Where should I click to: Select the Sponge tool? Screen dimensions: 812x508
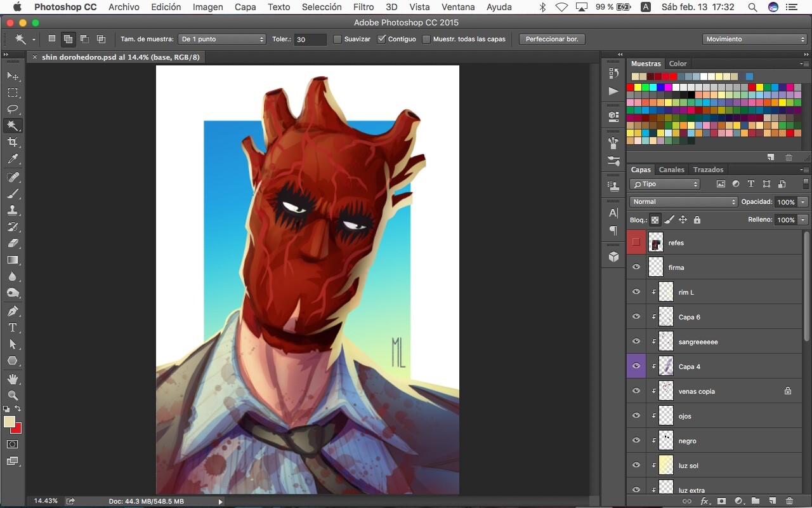pyautogui.click(x=13, y=293)
